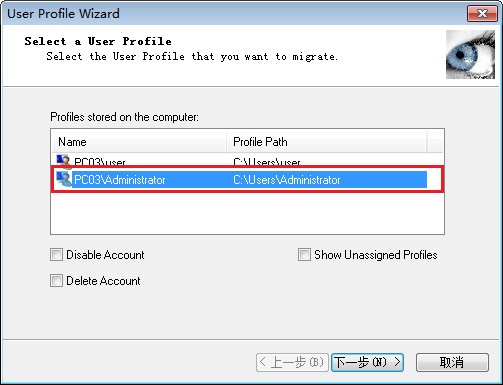This screenshot has height=385, width=503.
Task: Sort by the Profile Path column header
Action: tap(326, 142)
